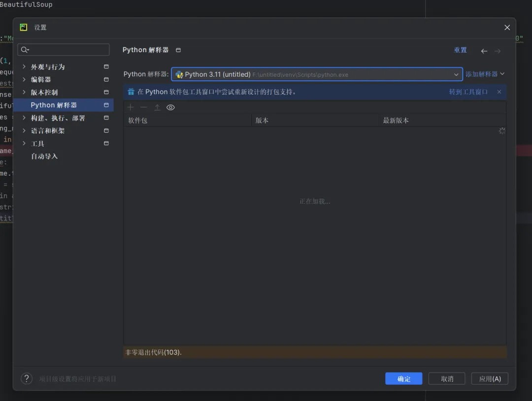
Task: Click the minus icon to uninstall a package
Action: click(144, 107)
